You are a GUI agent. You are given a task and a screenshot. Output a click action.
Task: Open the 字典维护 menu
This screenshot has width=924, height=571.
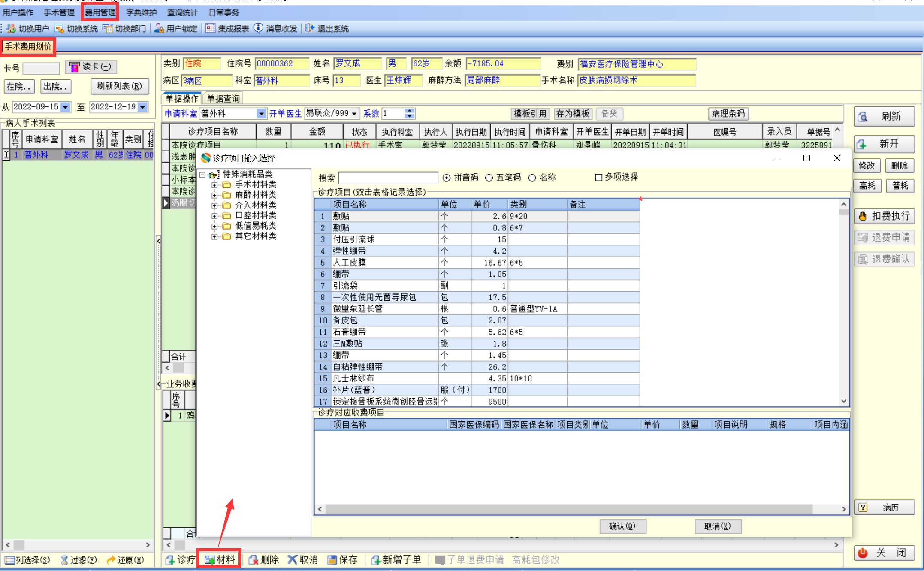pyautogui.click(x=141, y=12)
